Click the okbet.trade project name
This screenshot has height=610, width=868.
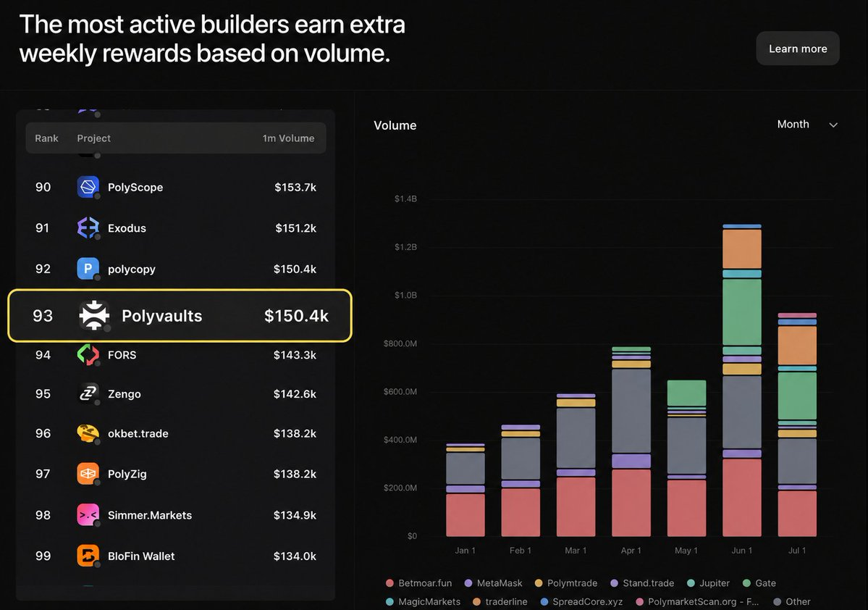point(138,434)
